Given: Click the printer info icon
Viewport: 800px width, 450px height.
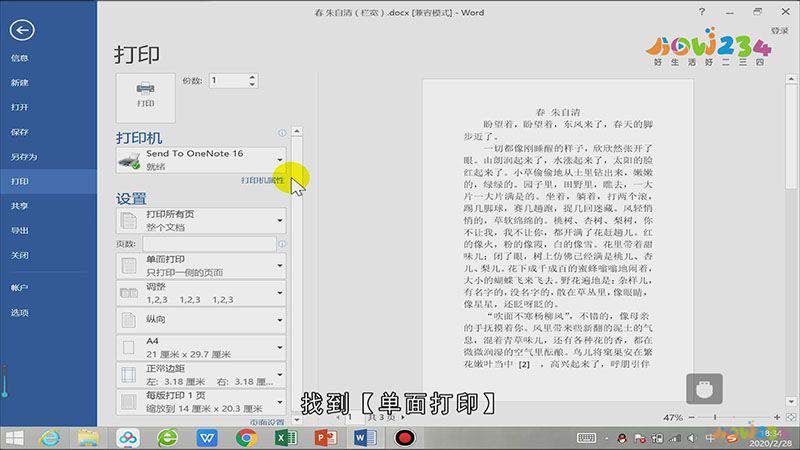Looking at the screenshot, I should [x=282, y=133].
